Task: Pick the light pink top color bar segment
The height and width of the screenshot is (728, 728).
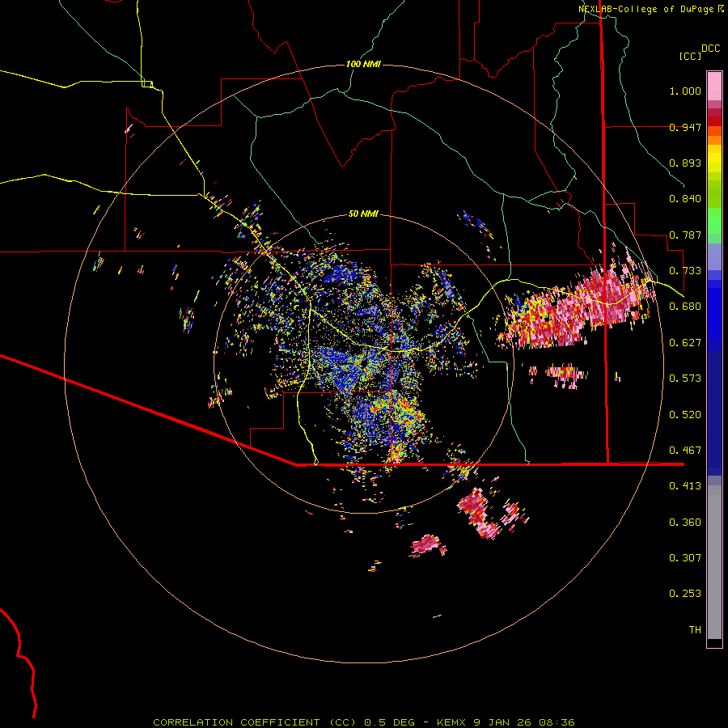Action: 714,86
